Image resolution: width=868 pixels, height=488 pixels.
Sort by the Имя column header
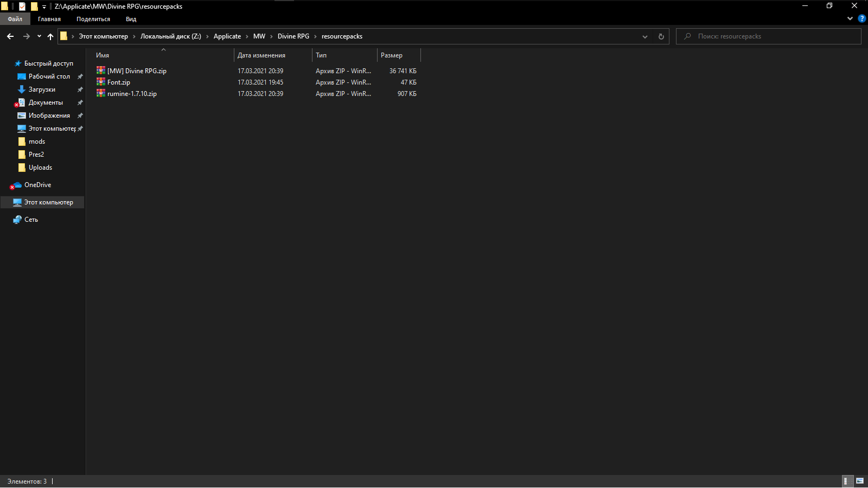(163, 55)
